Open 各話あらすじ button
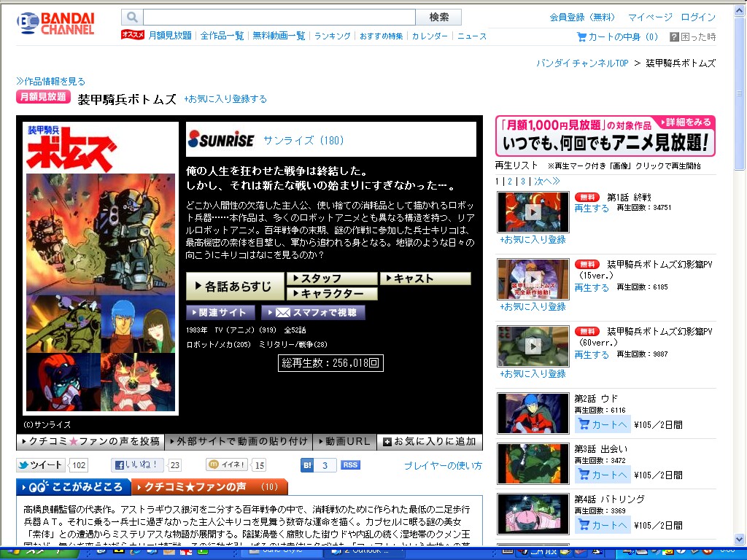Screen dimensions: 747x560 pos(235,286)
